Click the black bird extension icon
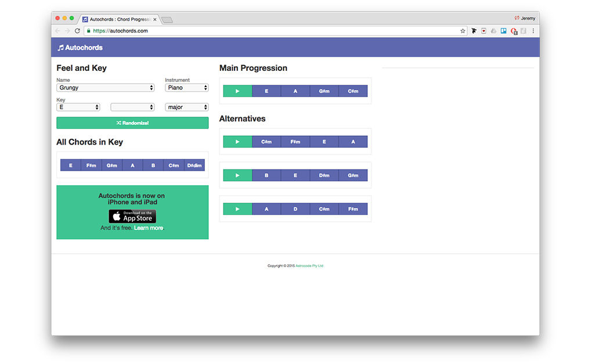 474,31
